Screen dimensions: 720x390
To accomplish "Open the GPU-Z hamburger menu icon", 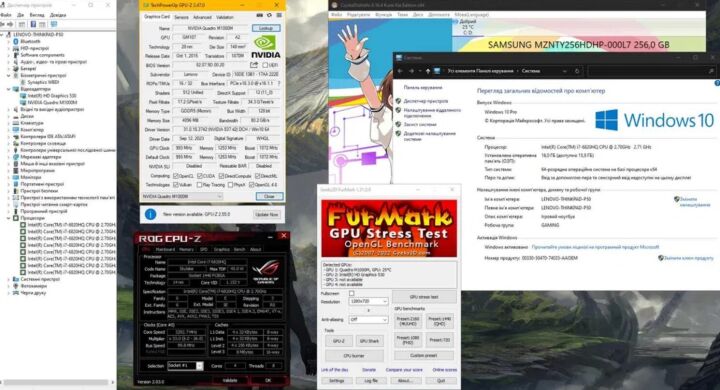I will pos(279,16).
